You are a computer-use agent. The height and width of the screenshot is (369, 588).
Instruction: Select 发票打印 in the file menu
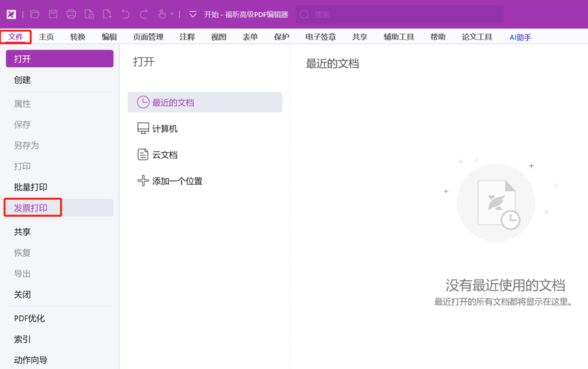(31, 208)
